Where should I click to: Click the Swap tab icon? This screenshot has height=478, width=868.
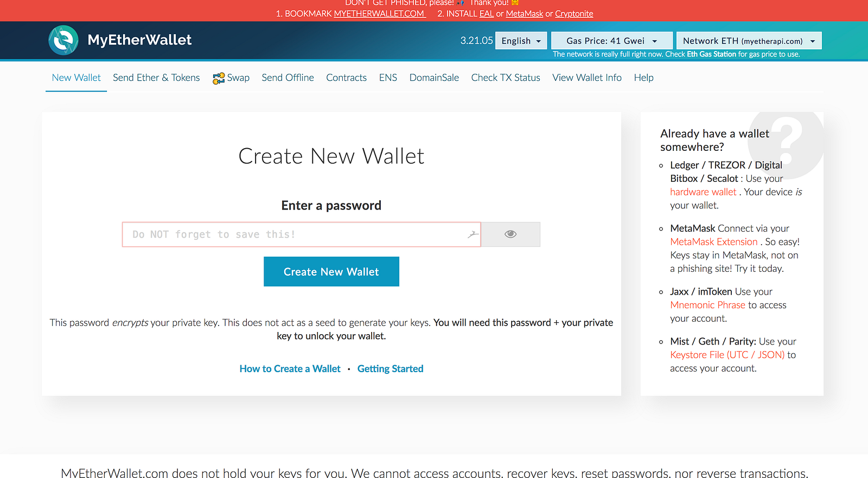coord(219,78)
